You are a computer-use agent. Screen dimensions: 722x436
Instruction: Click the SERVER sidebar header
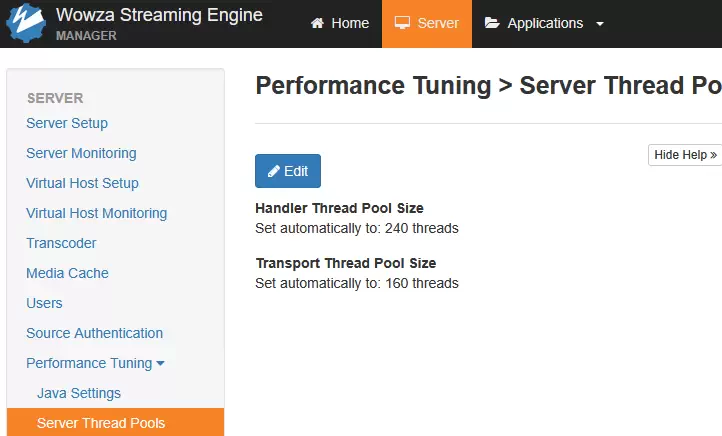(55, 98)
